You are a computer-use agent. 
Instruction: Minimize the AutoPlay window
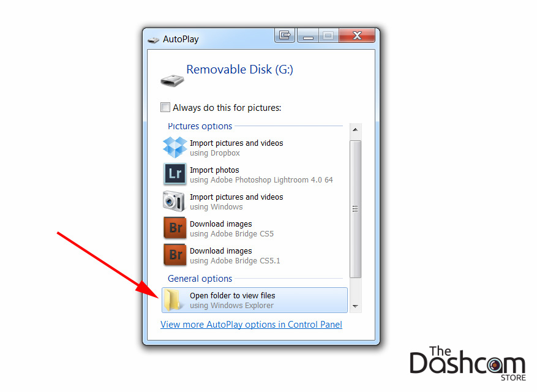pyautogui.click(x=308, y=36)
